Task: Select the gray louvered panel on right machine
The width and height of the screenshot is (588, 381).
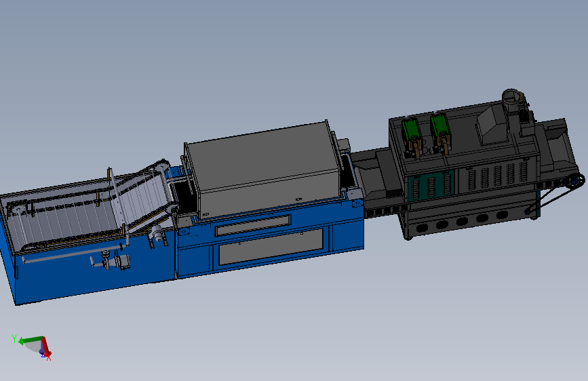Action: (497, 176)
